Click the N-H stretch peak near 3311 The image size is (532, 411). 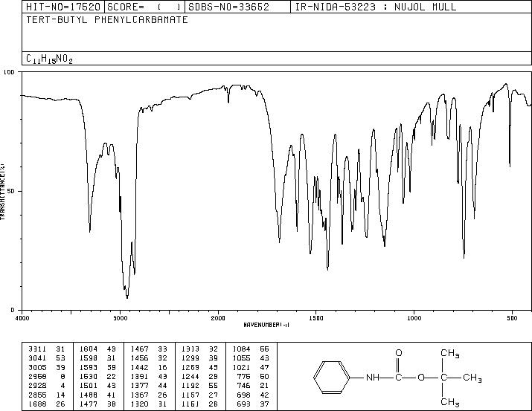(x=89, y=230)
